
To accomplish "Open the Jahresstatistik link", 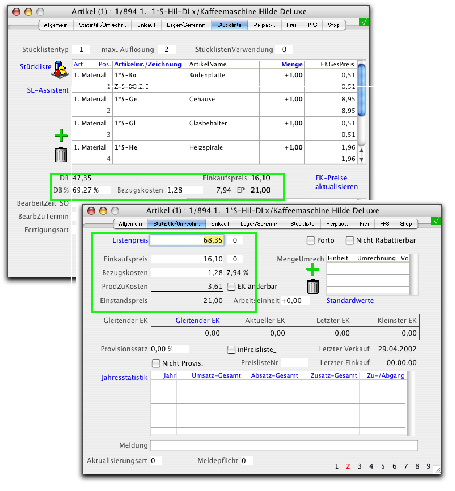I will (124, 377).
